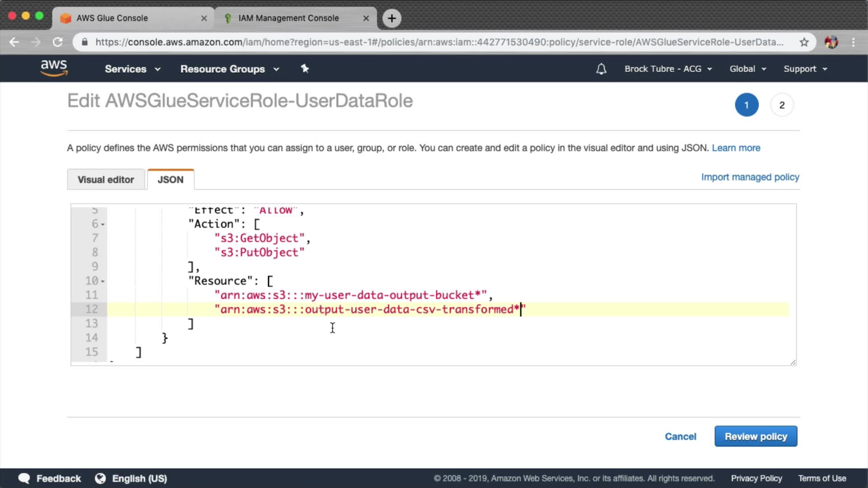Click the JSON editor resize handle
Screen dimensions: 868x488
pyautogui.click(x=793, y=362)
